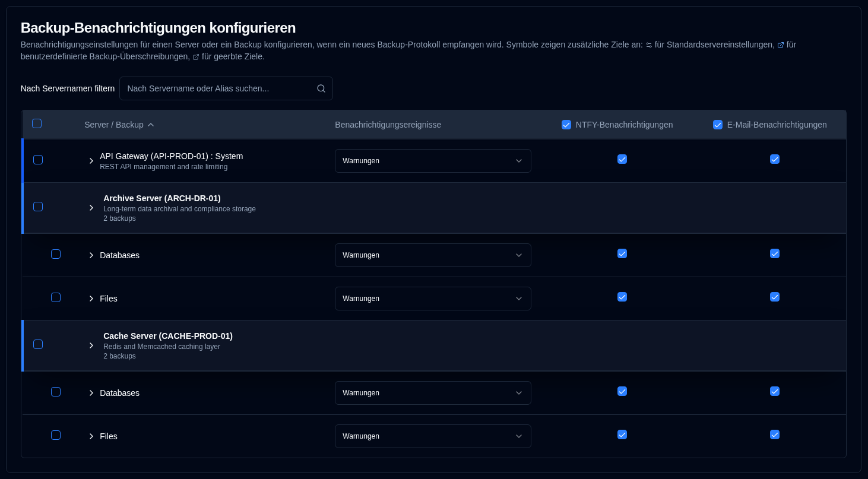Click the search magnifier icon
The height and width of the screenshot is (479, 868).
point(321,88)
